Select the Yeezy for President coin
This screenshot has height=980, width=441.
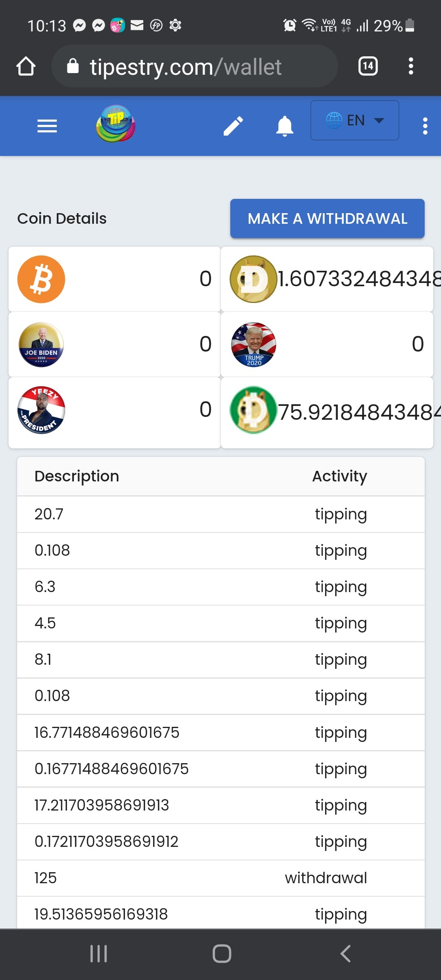(41, 410)
